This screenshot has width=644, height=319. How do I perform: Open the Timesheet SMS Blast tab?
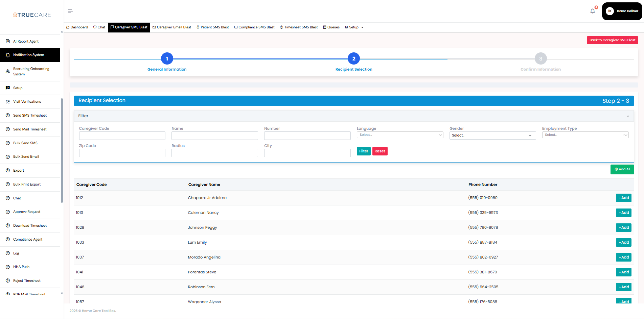pyautogui.click(x=299, y=27)
